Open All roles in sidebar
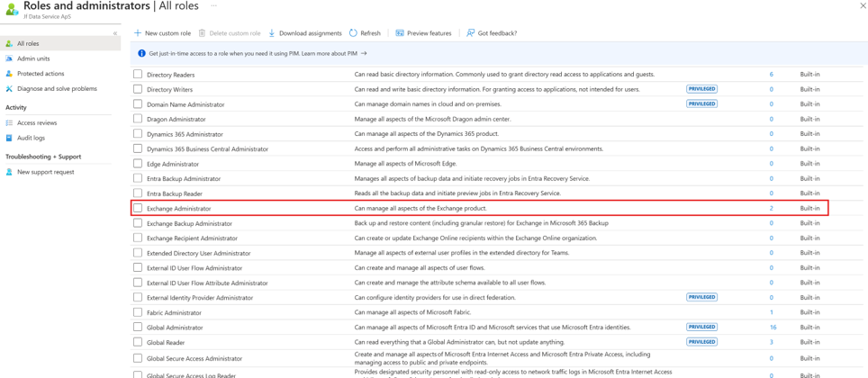The height and width of the screenshot is (378, 868). point(60,44)
